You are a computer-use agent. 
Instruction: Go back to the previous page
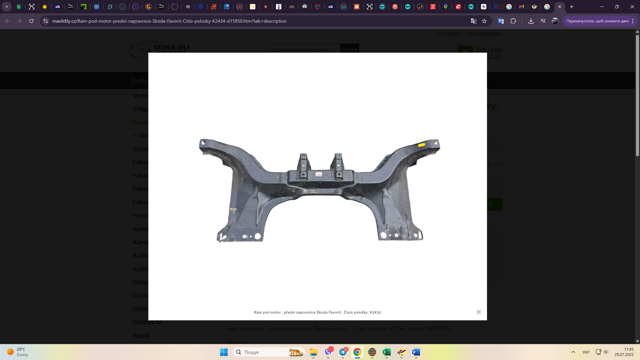7,21
